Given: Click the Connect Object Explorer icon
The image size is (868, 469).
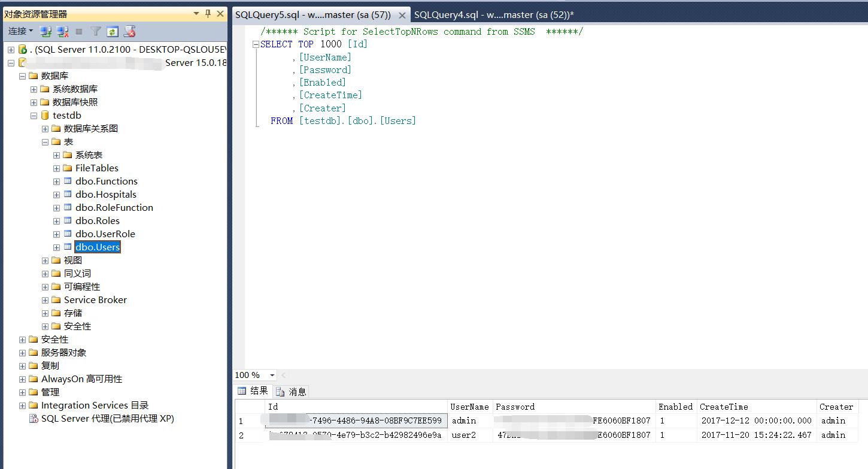Looking at the screenshot, I should pyautogui.click(x=45, y=31).
